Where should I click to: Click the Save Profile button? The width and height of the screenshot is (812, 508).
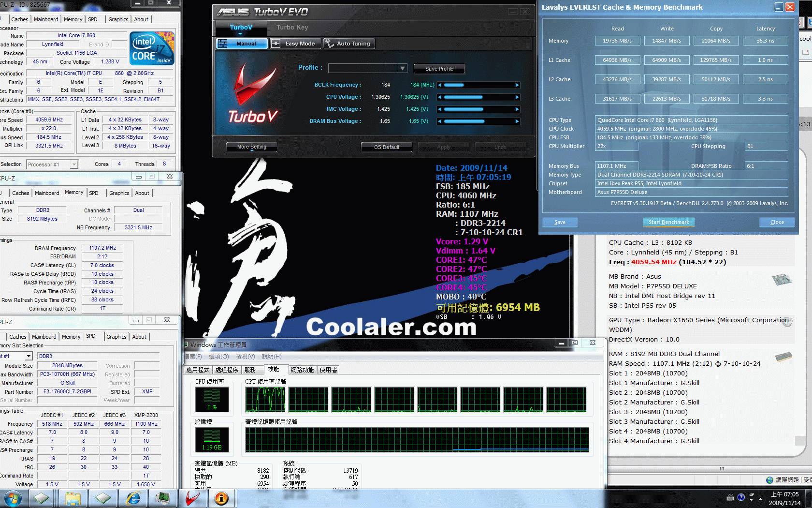click(439, 69)
